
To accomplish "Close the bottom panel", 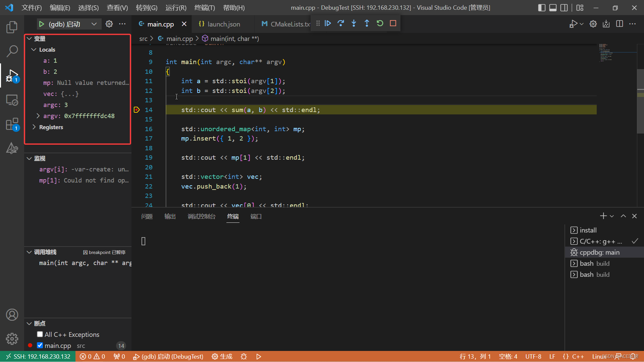I will click(634, 216).
